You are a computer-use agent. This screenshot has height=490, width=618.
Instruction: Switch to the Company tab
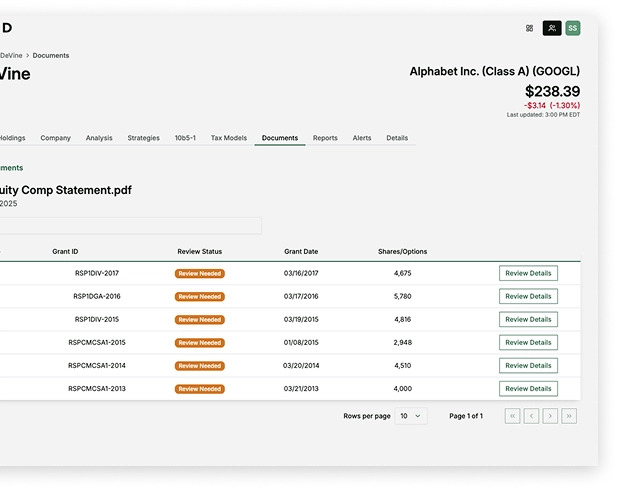(56, 138)
